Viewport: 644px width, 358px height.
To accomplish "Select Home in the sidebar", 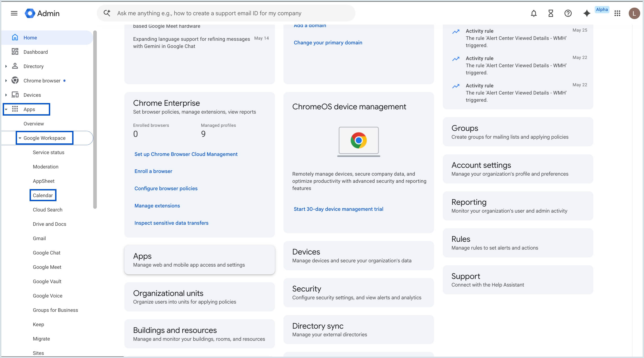I will point(47,37).
